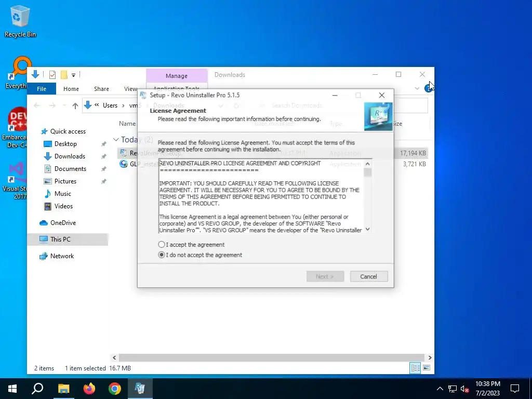This screenshot has width=532, height=399.
Task: Click the New folder quick access icon
Action: pos(64,75)
